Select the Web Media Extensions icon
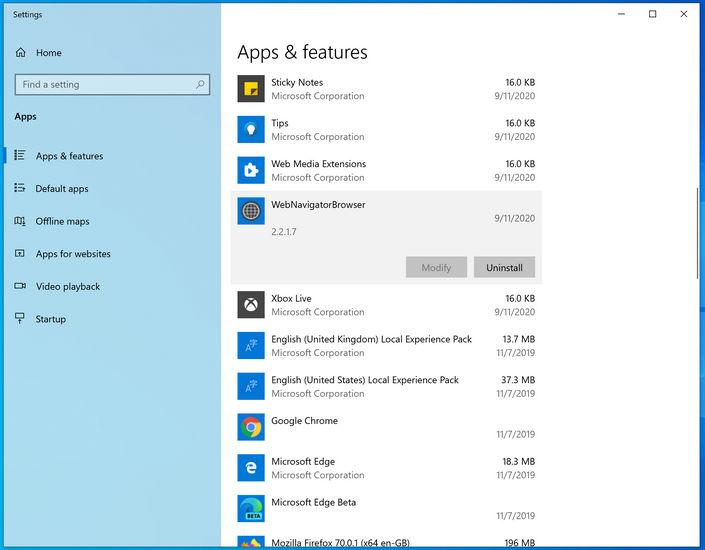Image resolution: width=705 pixels, height=550 pixels. [251, 171]
